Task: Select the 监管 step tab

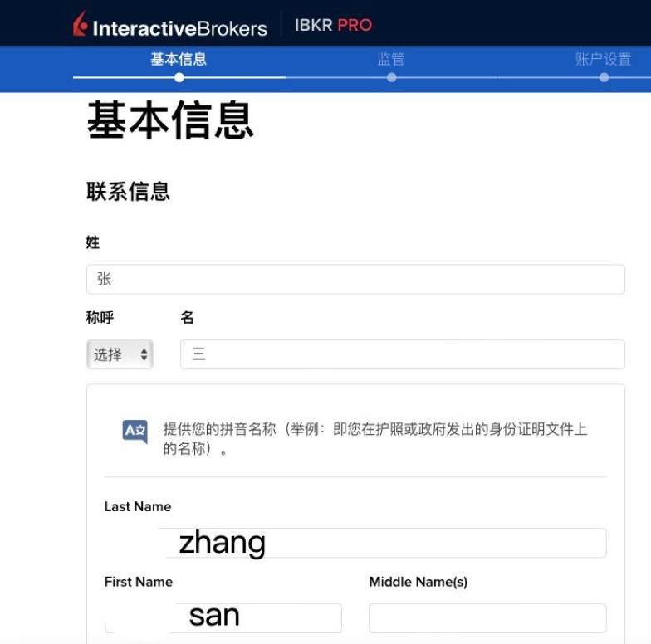Action: (x=391, y=59)
